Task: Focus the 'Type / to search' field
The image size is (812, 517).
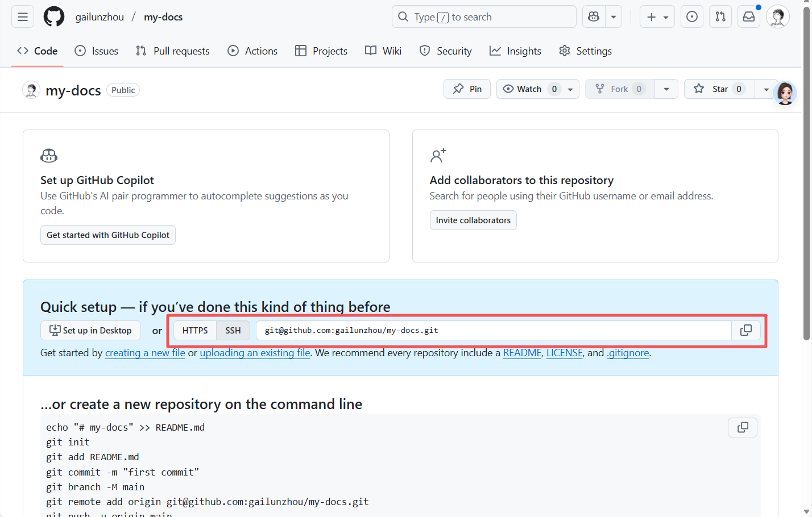Action: [x=483, y=17]
